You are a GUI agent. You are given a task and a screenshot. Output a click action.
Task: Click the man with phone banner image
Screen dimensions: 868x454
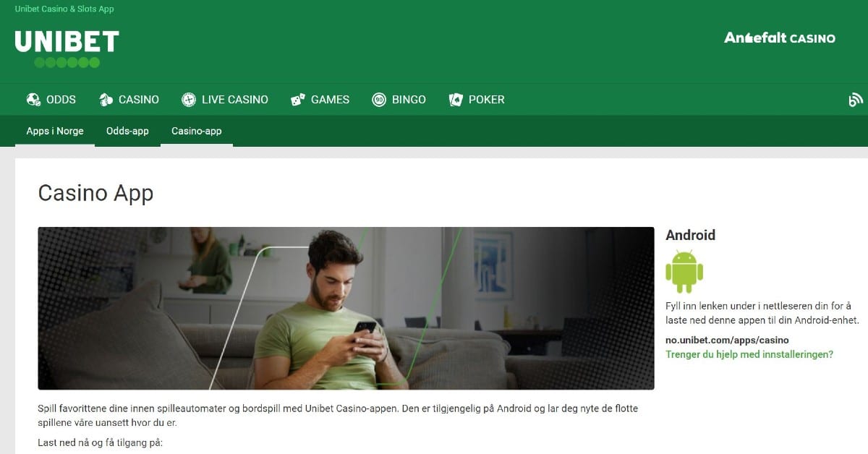346,309
